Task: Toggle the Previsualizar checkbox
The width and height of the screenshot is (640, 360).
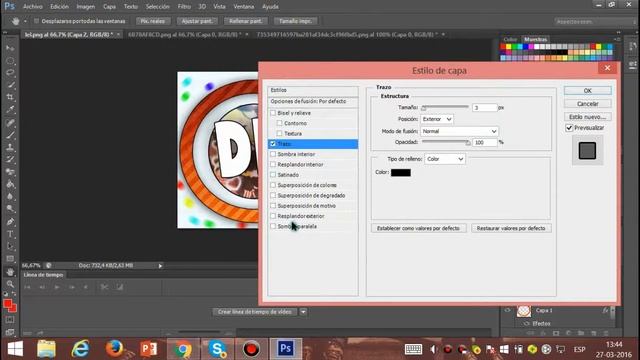Action: [x=569, y=128]
